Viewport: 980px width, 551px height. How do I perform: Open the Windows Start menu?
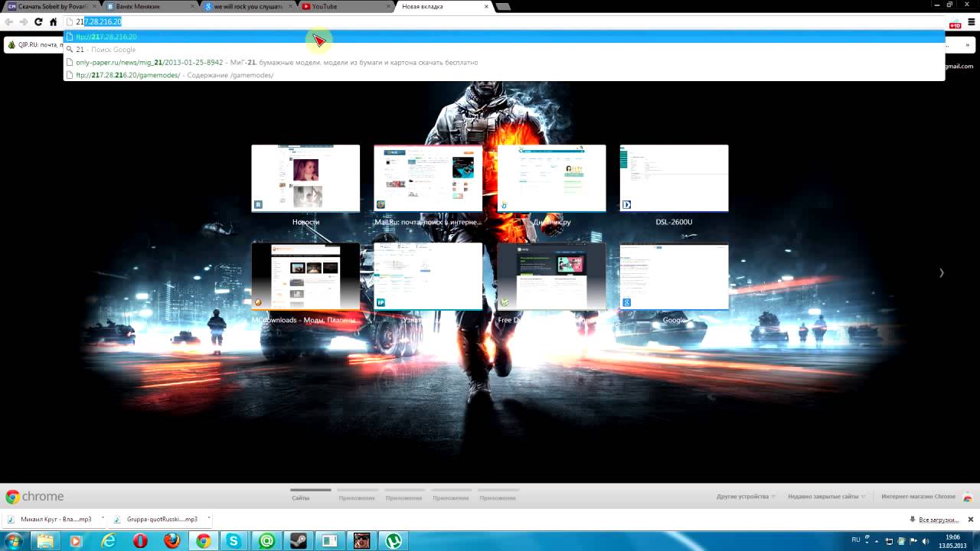point(13,541)
